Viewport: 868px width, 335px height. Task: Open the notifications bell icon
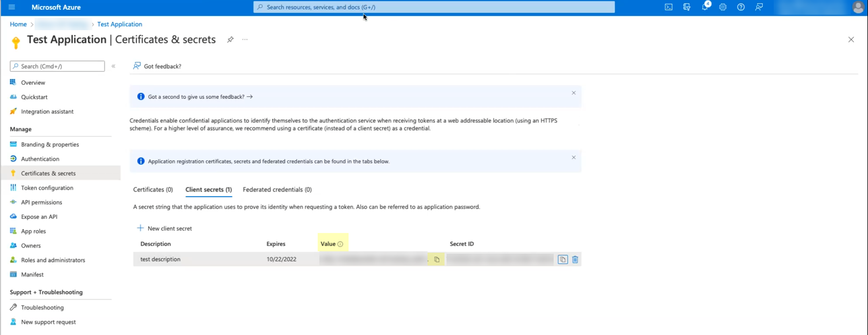pyautogui.click(x=705, y=7)
